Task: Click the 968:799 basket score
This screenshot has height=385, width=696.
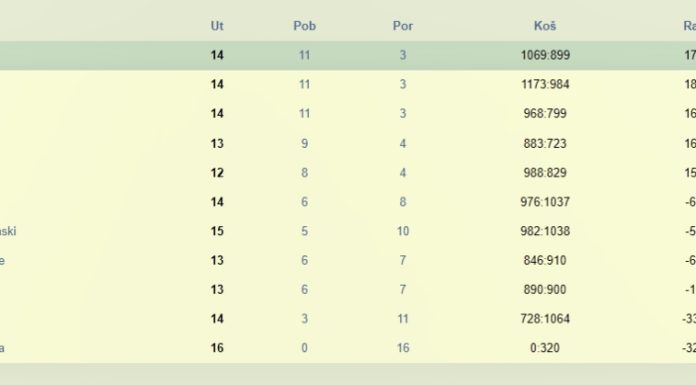Action: pos(545,114)
